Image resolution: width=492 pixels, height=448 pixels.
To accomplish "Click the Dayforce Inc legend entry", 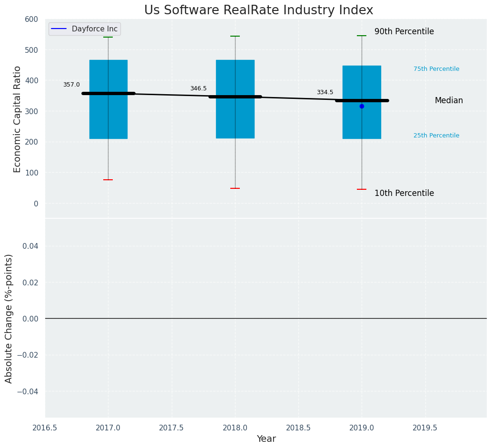I will click(84, 29).
